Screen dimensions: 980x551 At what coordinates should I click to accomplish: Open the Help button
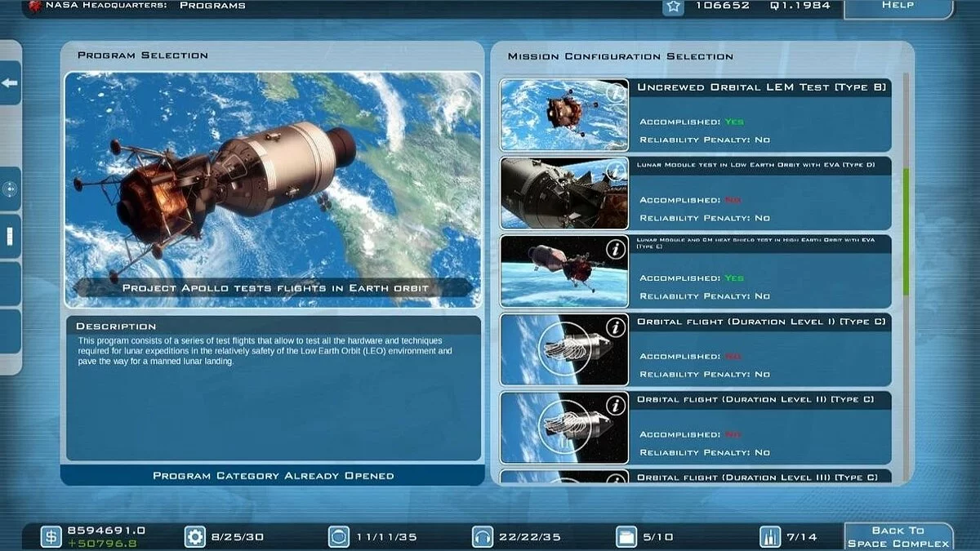pyautogui.click(x=898, y=7)
